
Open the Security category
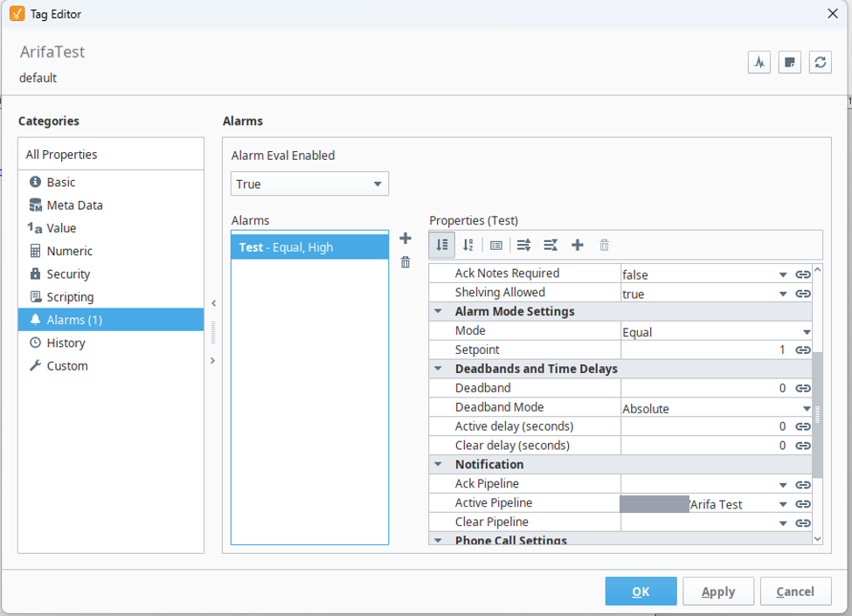[111, 273]
